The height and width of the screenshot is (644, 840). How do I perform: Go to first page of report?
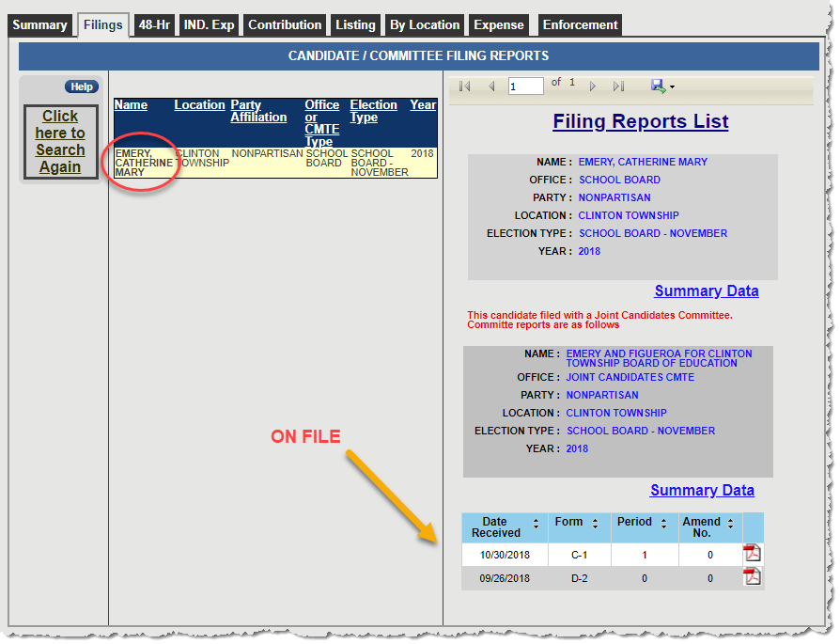464,86
